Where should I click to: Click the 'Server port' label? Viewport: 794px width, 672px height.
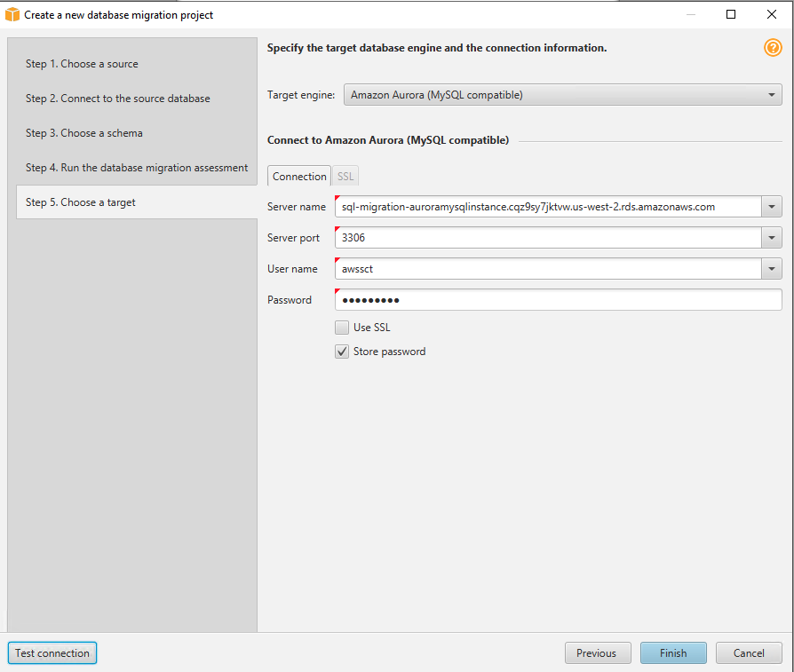(293, 238)
